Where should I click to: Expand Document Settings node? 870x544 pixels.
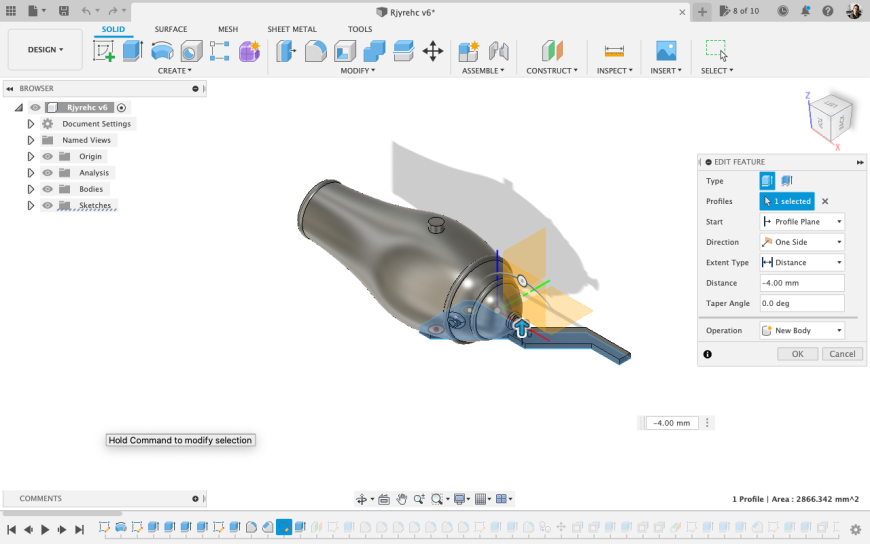click(31, 124)
